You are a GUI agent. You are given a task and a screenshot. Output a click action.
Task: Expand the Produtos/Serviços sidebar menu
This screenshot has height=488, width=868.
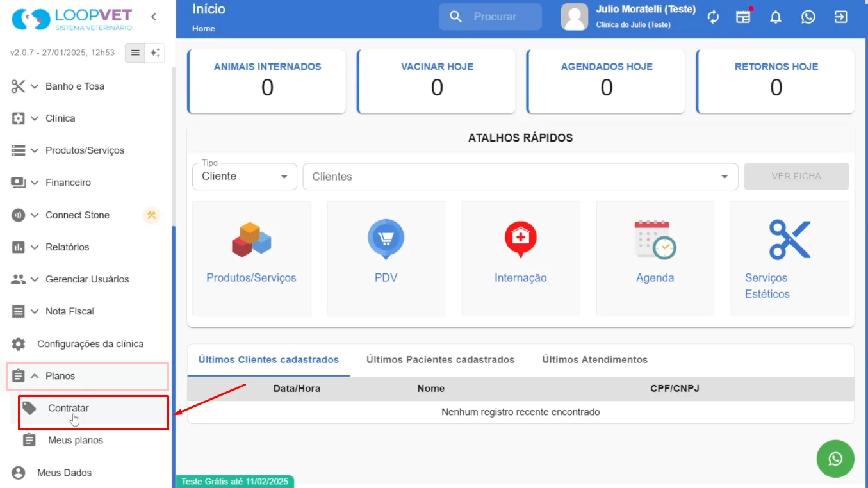[35, 150]
